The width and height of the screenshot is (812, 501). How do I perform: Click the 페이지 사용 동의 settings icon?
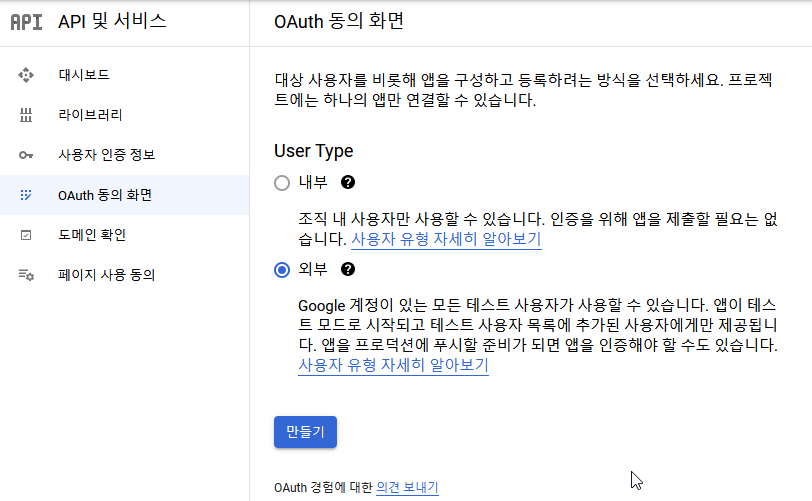26,275
